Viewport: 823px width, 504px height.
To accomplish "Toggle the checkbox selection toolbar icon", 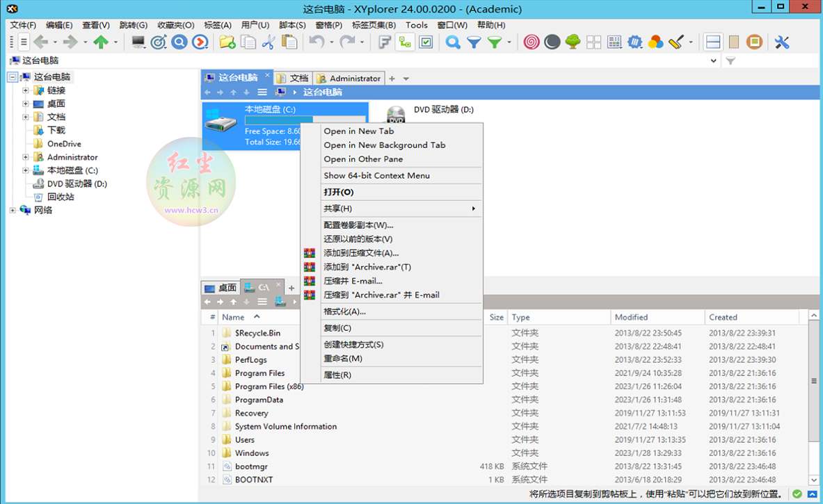I will [x=426, y=42].
